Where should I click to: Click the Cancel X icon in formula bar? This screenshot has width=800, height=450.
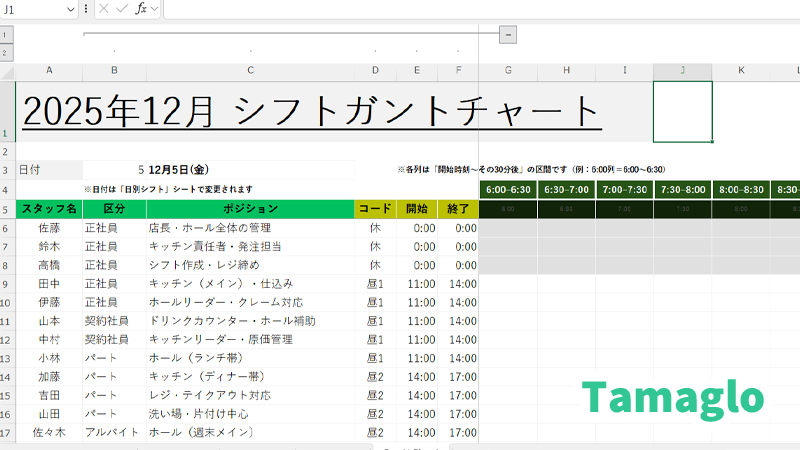coord(103,9)
